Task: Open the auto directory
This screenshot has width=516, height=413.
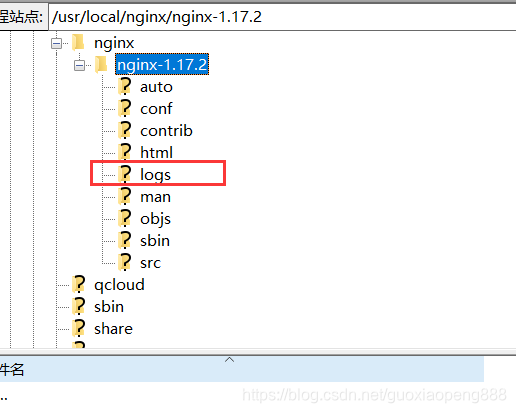Action: (156, 87)
